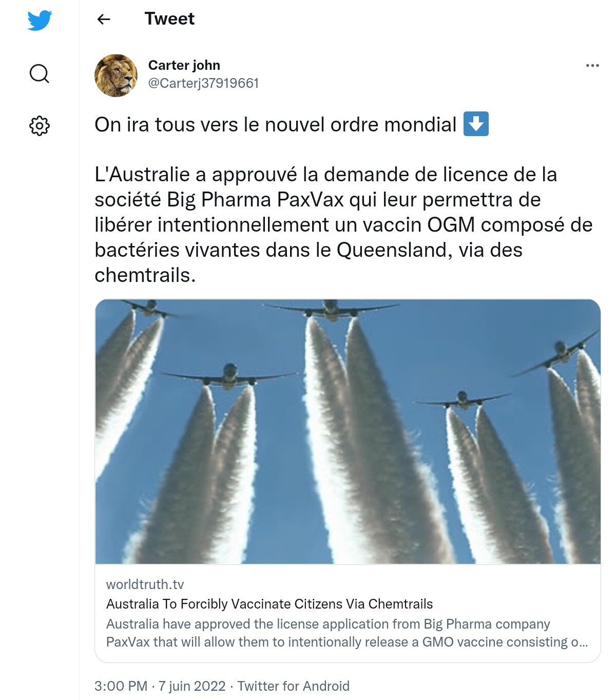Open the Twitter for Android source link
The image size is (616, 700).
coord(293,686)
